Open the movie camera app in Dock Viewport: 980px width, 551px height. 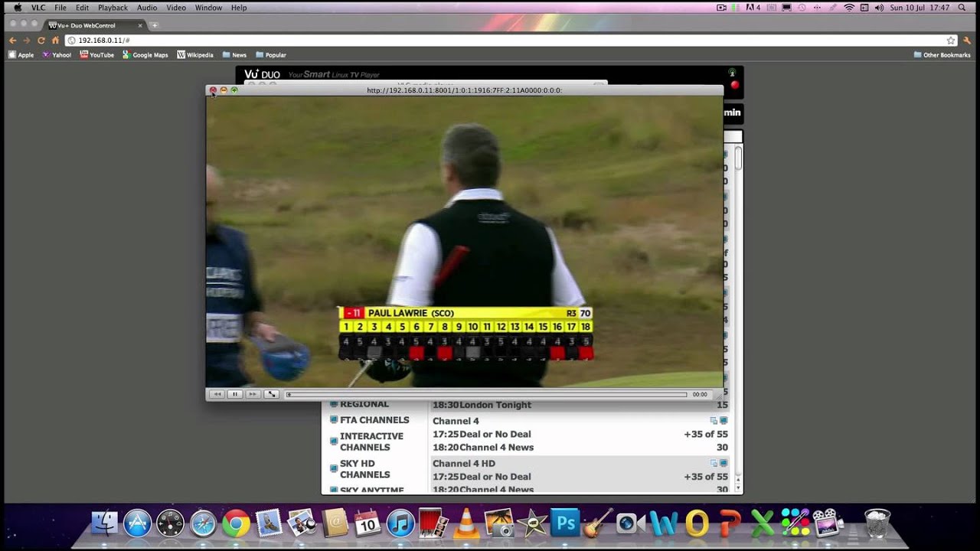coord(827,523)
